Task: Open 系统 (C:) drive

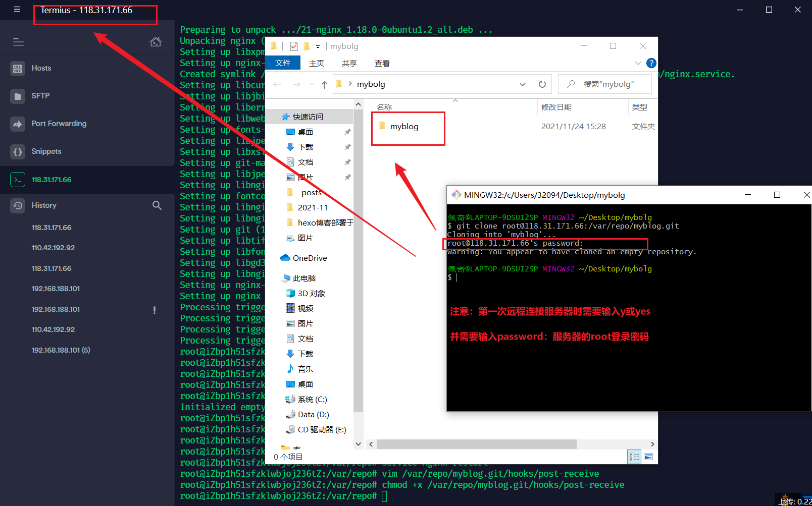Action: pos(312,399)
